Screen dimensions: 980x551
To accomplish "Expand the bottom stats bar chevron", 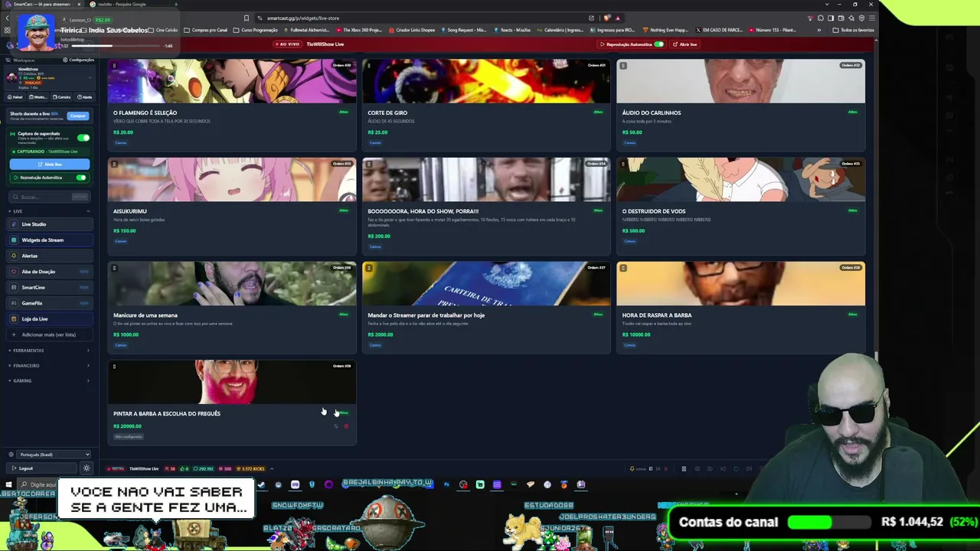I will point(272,469).
